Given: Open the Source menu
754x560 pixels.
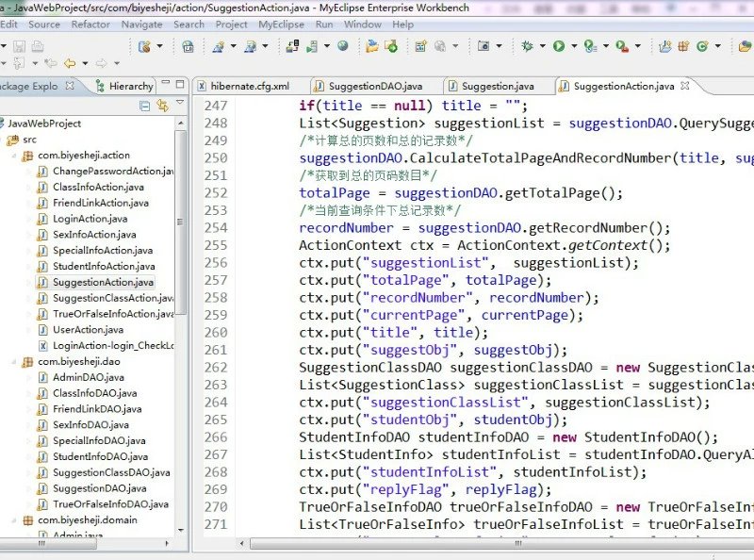Looking at the screenshot, I should (44, 25).
